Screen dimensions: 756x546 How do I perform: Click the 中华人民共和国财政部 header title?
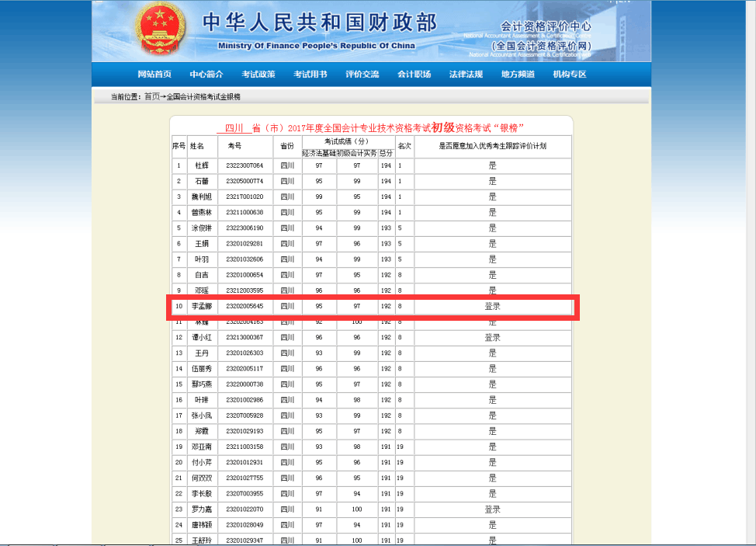[x=320, y=23]
